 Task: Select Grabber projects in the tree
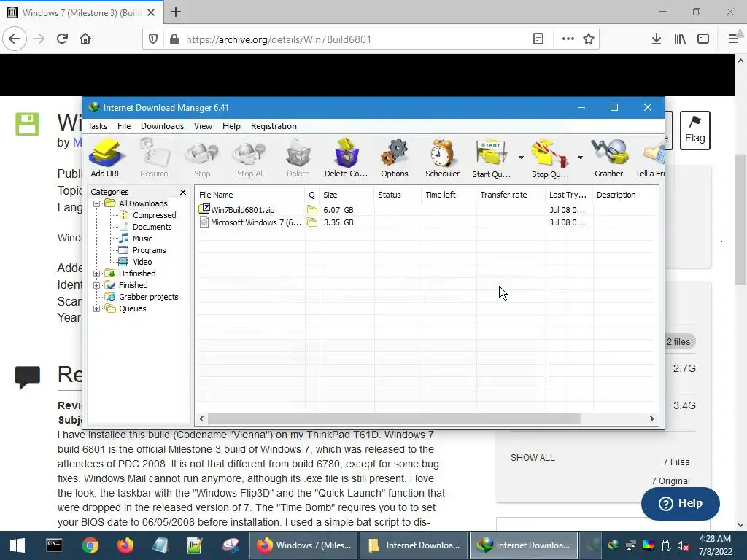pyautogui.click(x=148, y=297)
